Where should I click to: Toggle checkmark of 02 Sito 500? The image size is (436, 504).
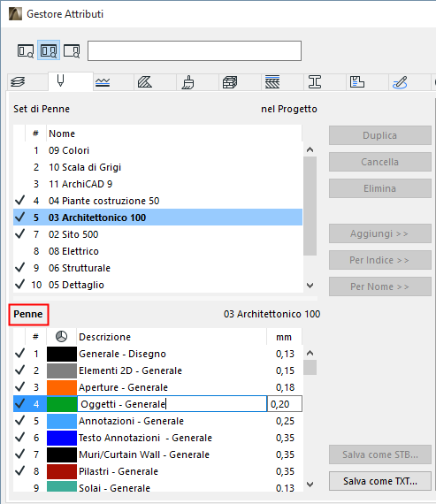pyautogui.click(x=19, y=233)
